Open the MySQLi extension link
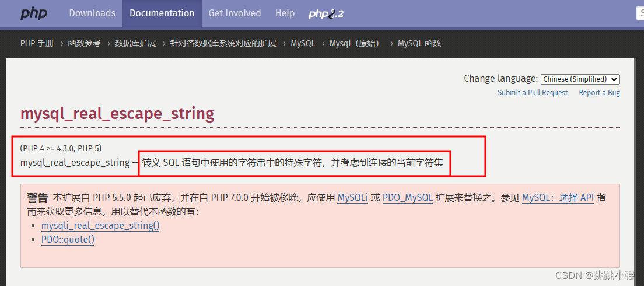The width and height of the screenshot is (644, 286). tap(352, 198)
